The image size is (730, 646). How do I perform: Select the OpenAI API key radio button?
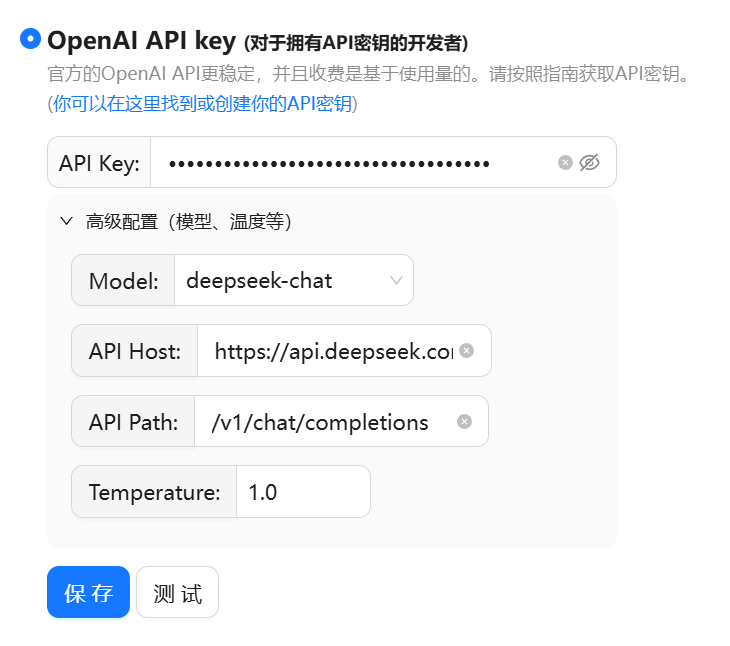[x=31, y=39]
